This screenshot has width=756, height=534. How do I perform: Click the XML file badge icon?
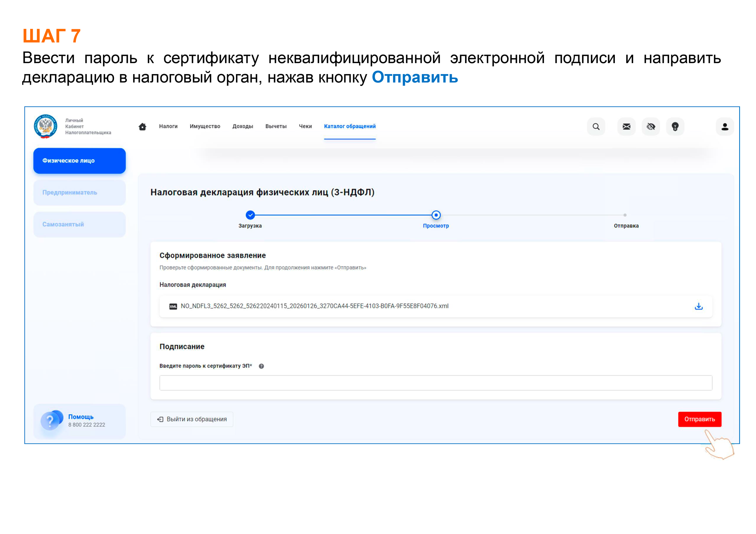(x=174, y=306)
